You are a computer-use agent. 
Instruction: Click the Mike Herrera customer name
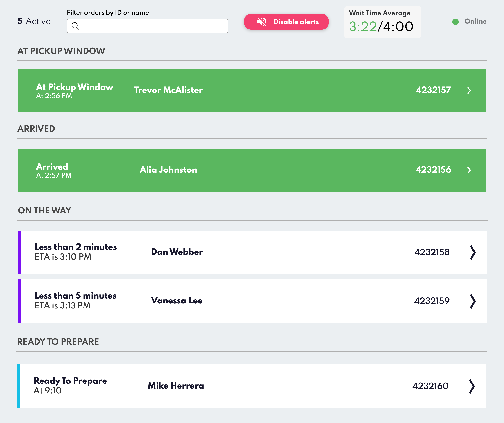176,386
